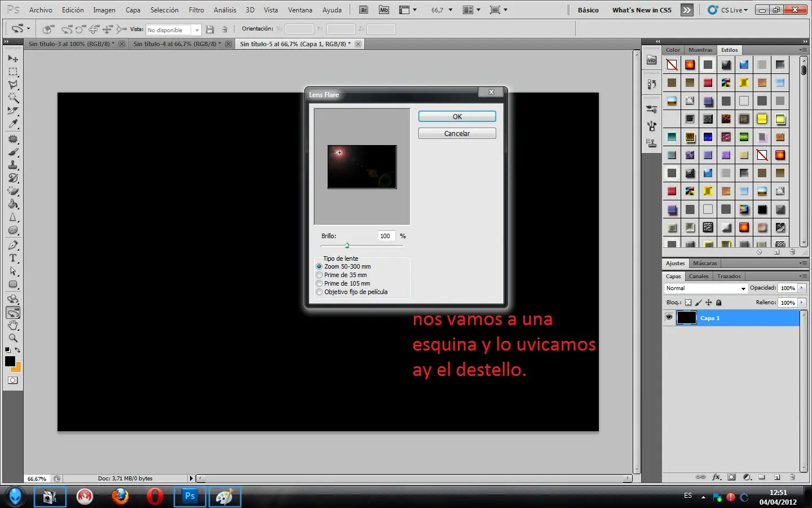The width and height of the screenshot is (812, 508).
Task: Click the Lens Flare preview thumbnail
Action: click(x=362, y=167)
